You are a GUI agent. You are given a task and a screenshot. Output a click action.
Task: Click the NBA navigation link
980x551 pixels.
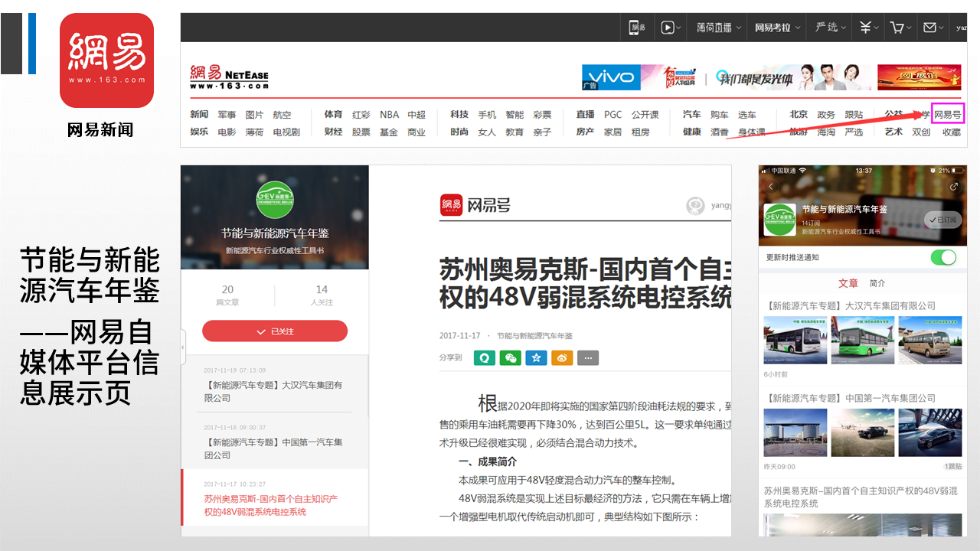click(x=389, y=115)
